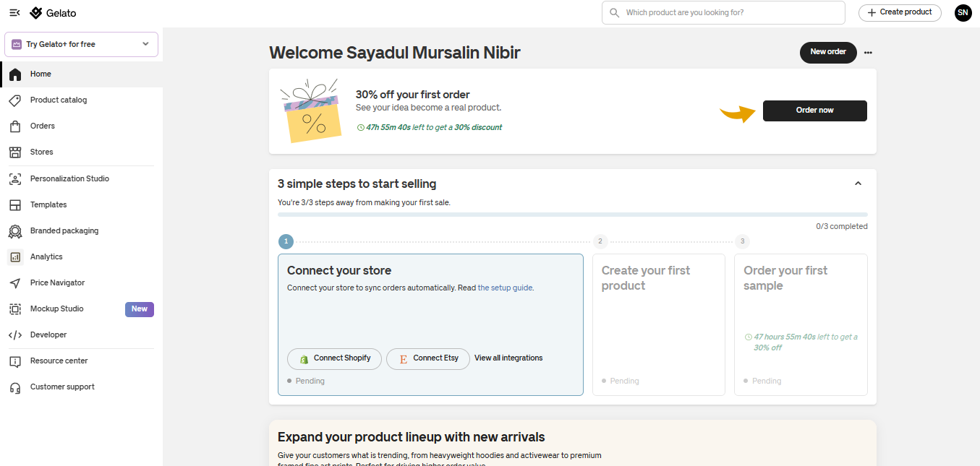This screenshot has height=466, width=980.
Task: Select step 1 circle marker
Action: pos(286,241)
